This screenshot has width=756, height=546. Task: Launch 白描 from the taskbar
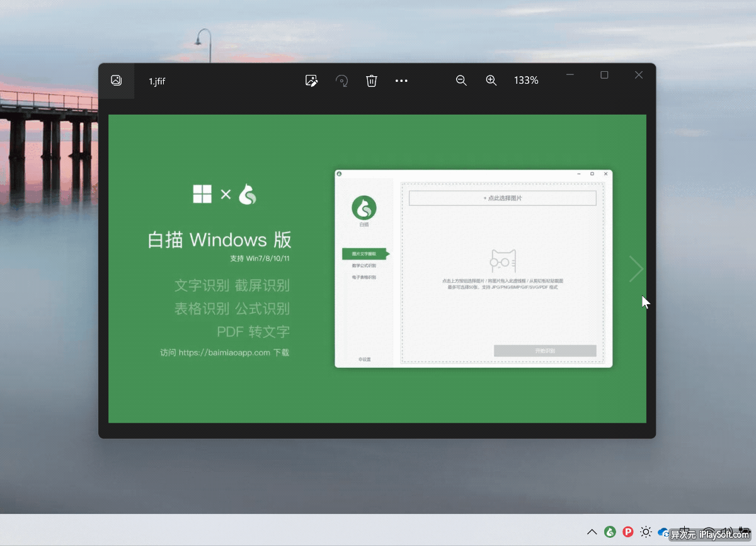tap(610, 532)
